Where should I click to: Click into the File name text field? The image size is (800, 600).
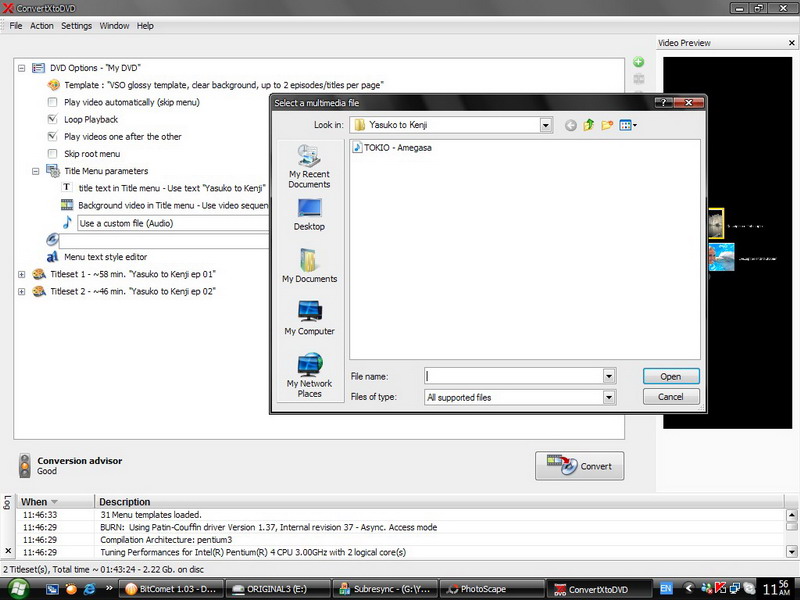tap(514, 377)
